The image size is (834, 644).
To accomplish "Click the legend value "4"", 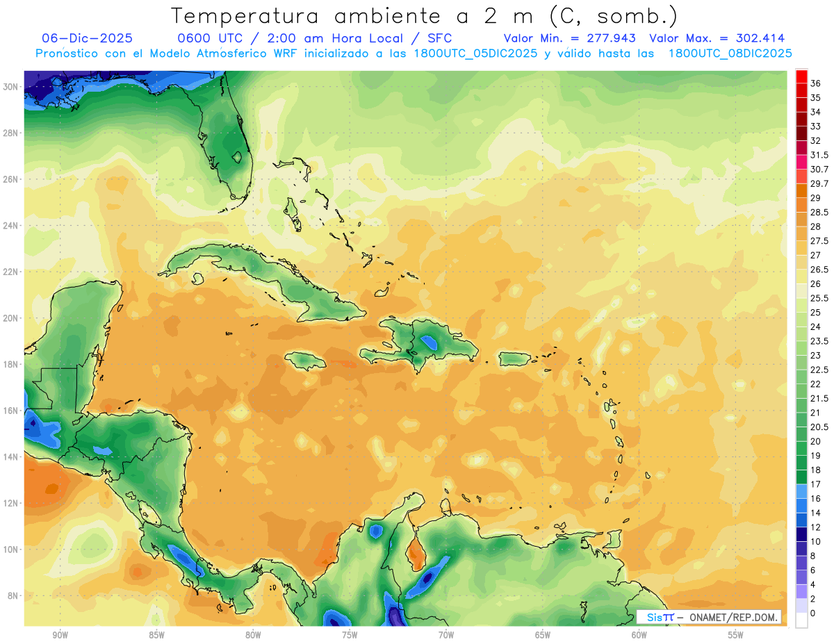I will 813,585.
